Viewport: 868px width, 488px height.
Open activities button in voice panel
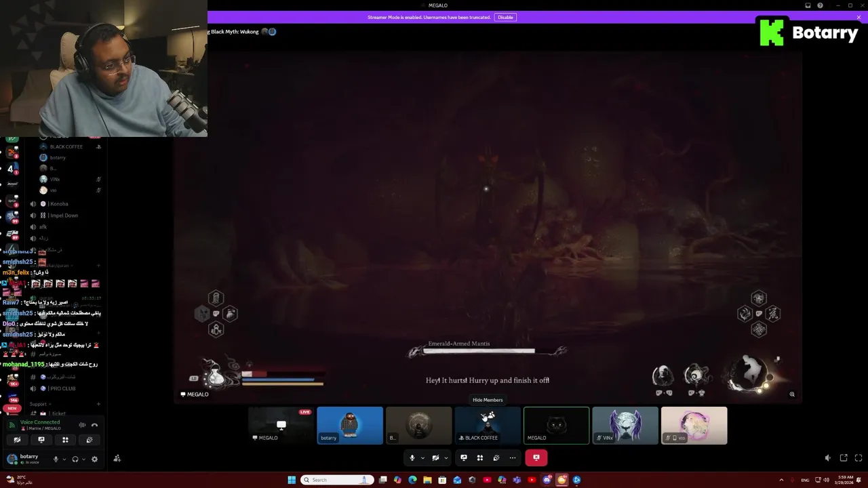click(65, 440)
